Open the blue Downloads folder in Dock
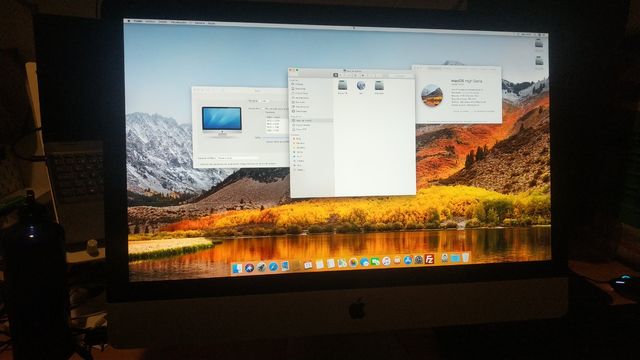This screenshot has width=640, height=360. pyautogui.click(x=455, y=258)
